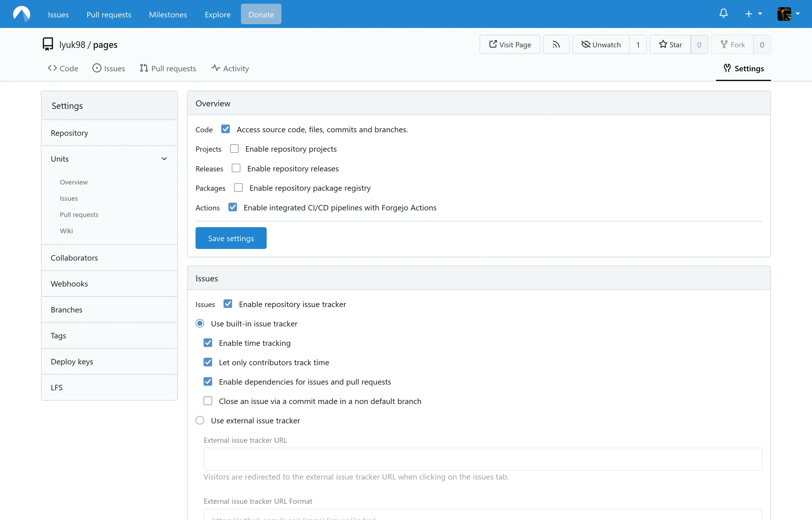Click the Donate button
The height and width of the screenshot is (520, 812).
click(261, 14)
